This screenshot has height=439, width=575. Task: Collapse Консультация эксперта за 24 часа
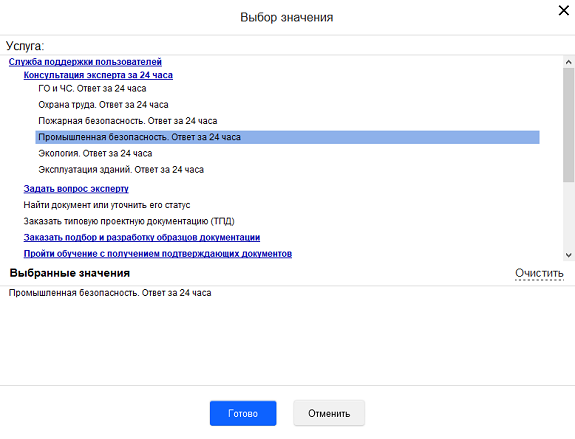tap(98, 75)
